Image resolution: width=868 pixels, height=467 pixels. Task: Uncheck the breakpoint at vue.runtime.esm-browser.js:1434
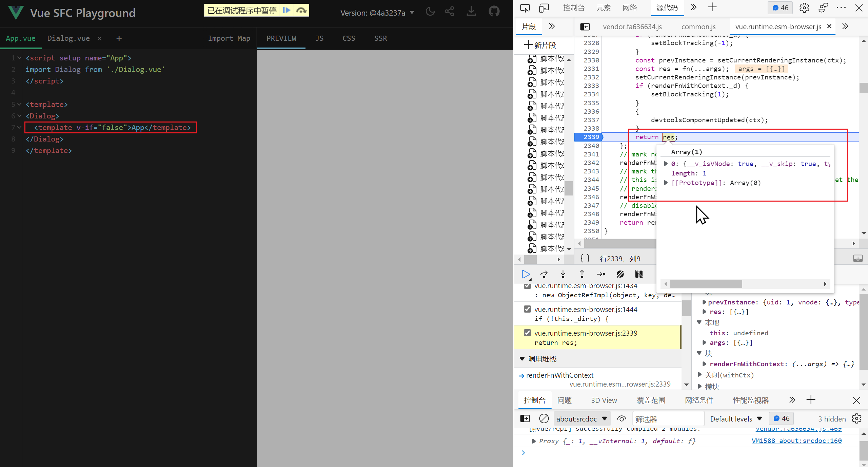click(527, 285)
